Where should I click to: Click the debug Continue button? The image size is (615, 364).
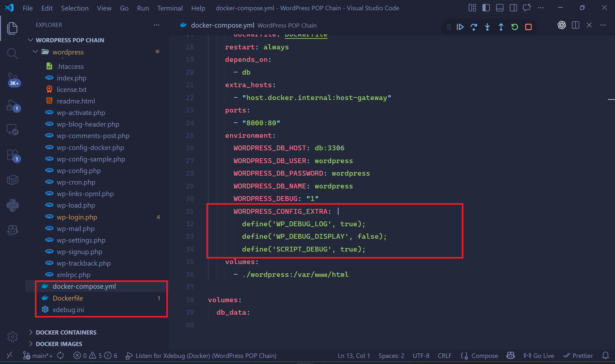pos(460,27)
